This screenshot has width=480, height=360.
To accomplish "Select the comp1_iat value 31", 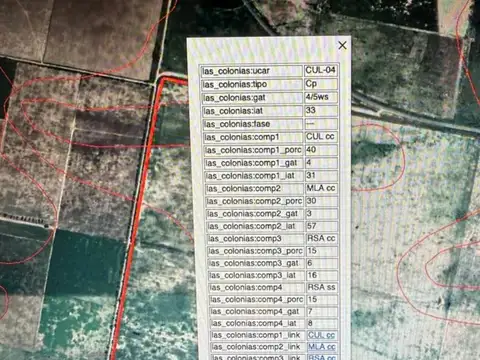I will pyautogui.click(x=311, y=175).
